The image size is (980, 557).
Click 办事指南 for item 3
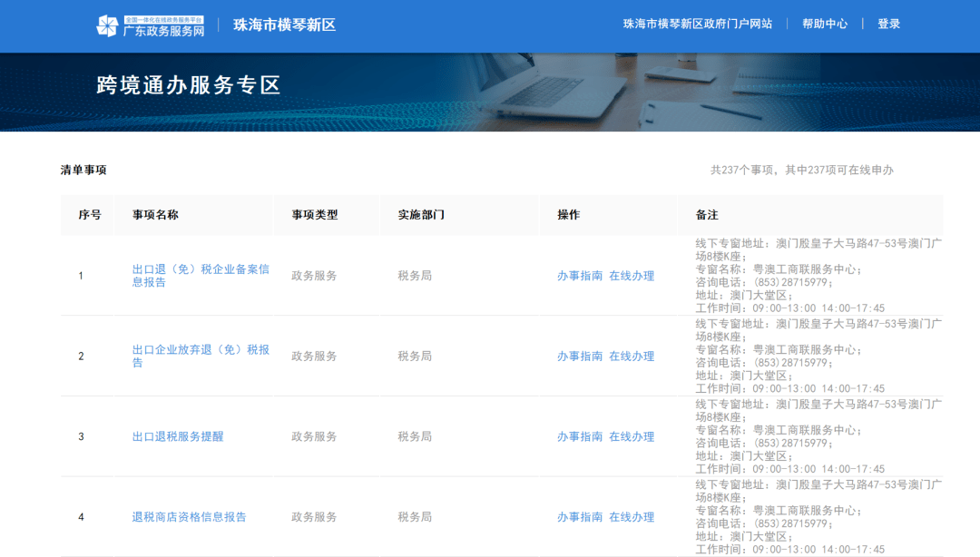pyautogui.click(x=579, y=436)
